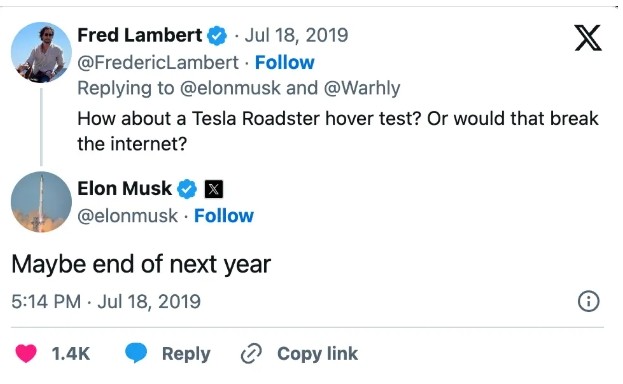623x384 pixels.
Task: Click the Copy link text
Action: tap(317, 353)
